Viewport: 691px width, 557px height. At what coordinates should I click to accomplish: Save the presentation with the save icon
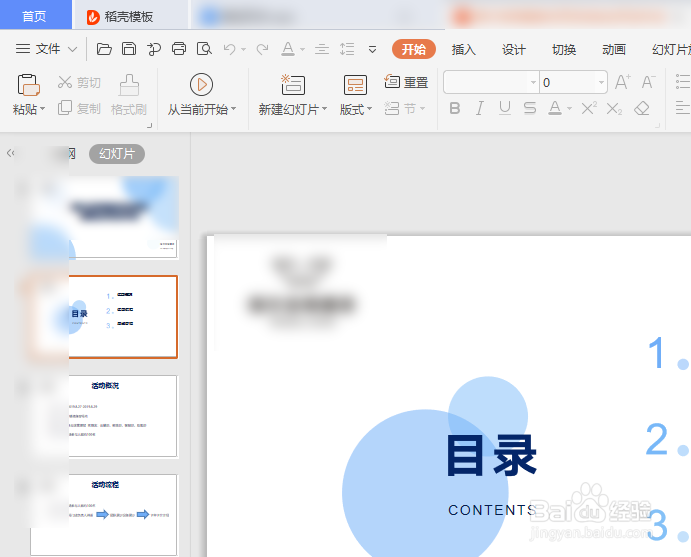tap(129, 49)
